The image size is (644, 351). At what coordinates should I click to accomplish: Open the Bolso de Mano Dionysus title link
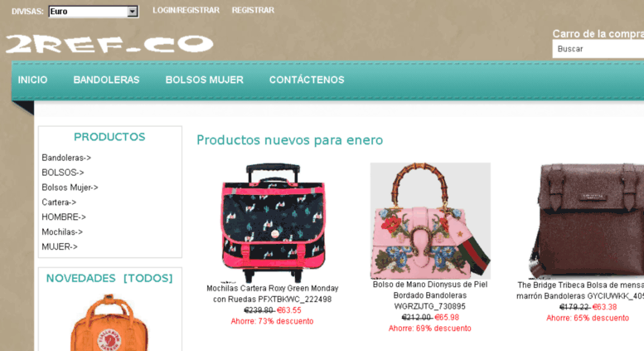tap(430, 295)
